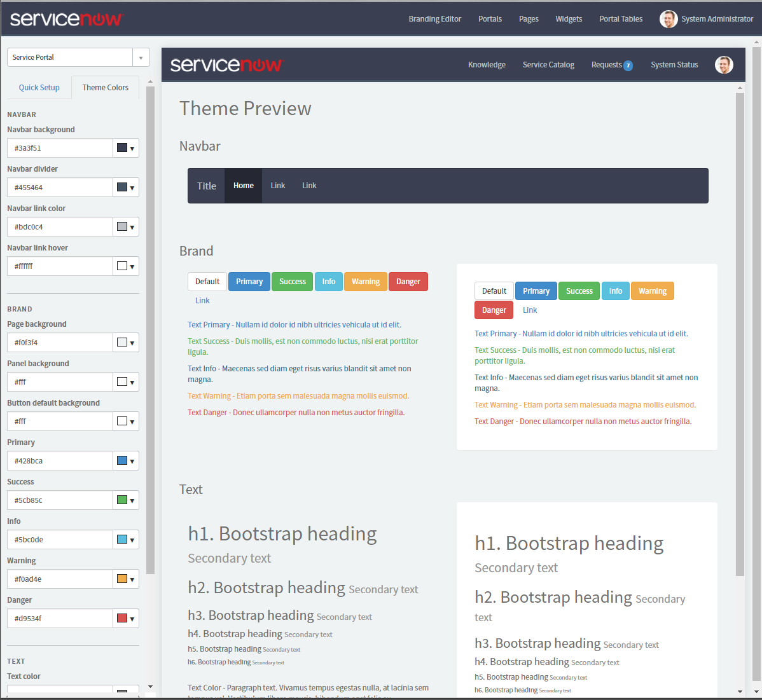Click the Link below the Default button on left

pyautogui.click(x=202, y=301)
